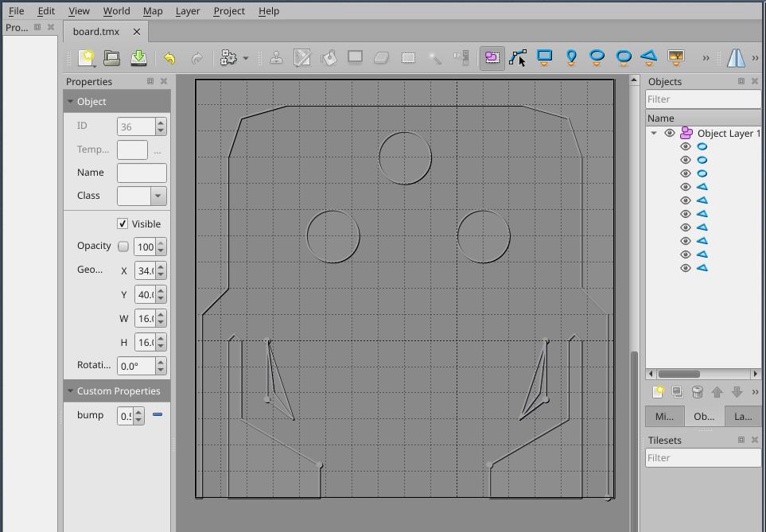Hide Object Layer 1 using eye icon
Image resolution: width=766 pixels, height=532 pixels.
[670, 134]
